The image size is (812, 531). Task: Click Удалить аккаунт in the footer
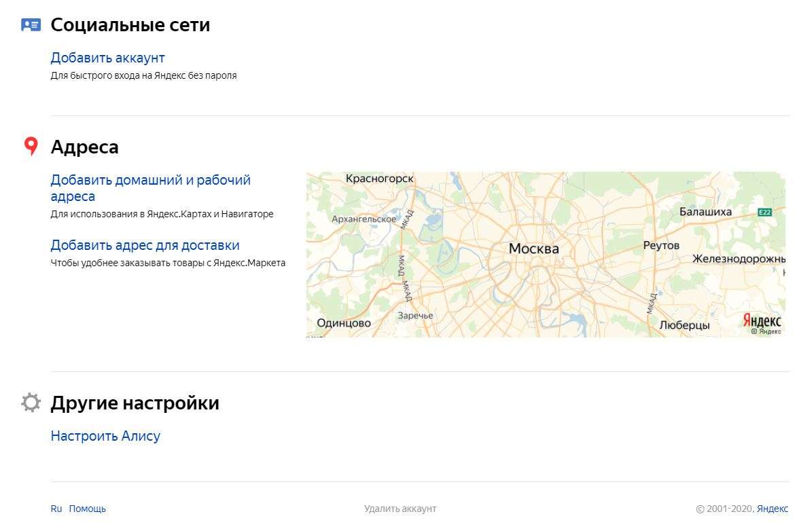(x=400, y=509)
